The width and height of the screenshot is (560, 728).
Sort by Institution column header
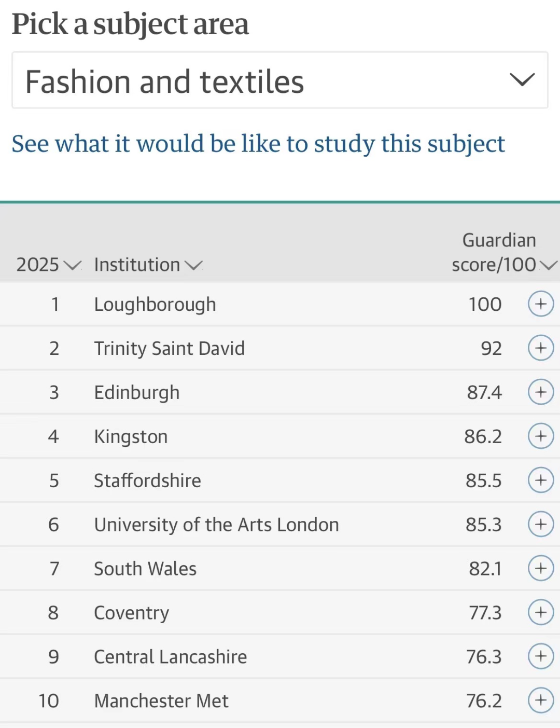click(148, 265)
